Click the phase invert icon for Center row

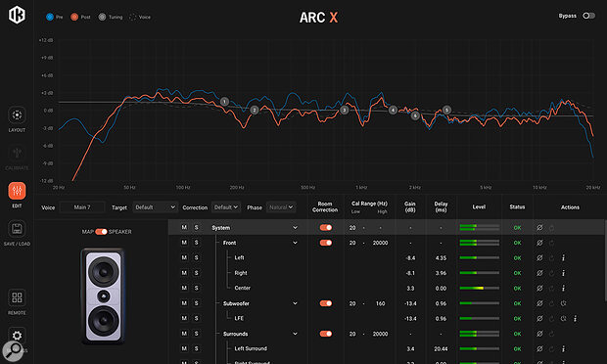coord(539,289)
